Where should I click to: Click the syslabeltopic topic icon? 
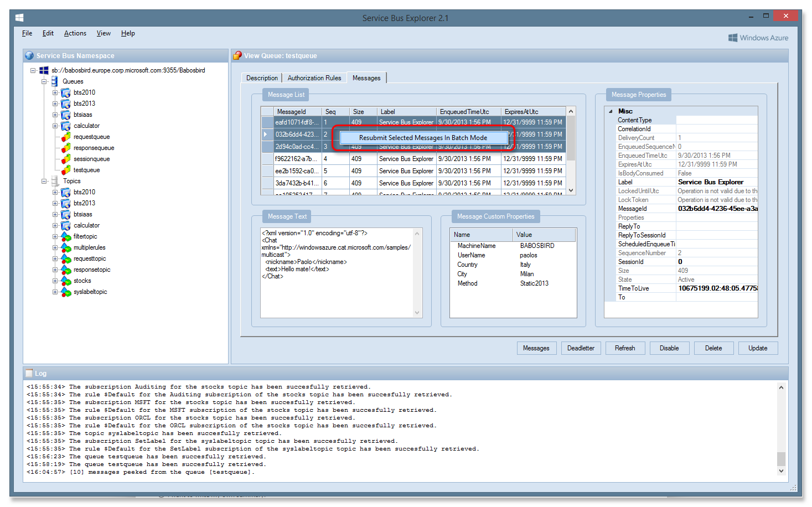(66, 292)
